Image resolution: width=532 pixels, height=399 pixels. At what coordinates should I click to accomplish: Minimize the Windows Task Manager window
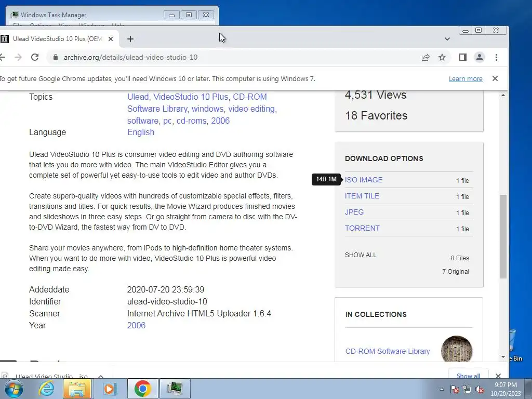tap(171, 15)
